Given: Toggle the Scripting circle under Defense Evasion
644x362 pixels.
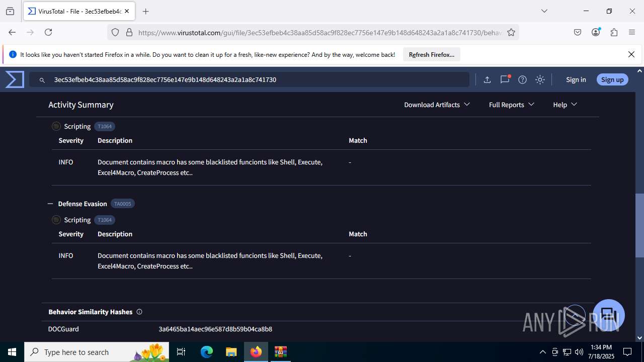Looking at the screenshot, I should [x=56, y=220].
